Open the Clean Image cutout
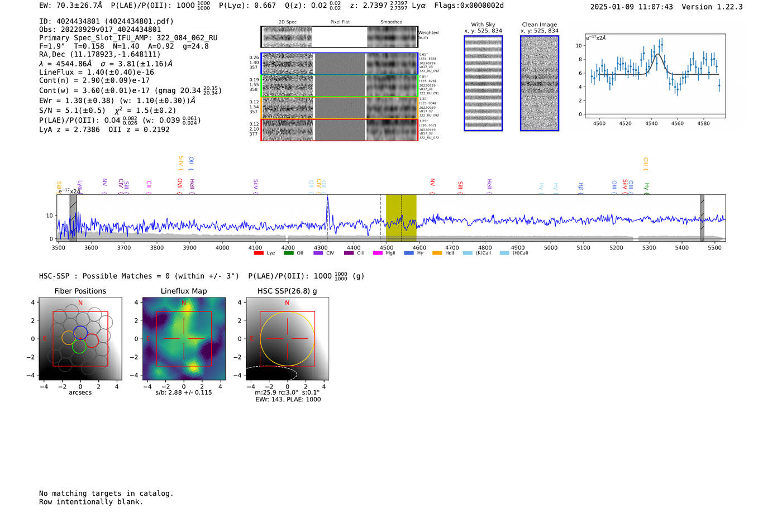Viewport: 782px width, 532px height. 540,83
